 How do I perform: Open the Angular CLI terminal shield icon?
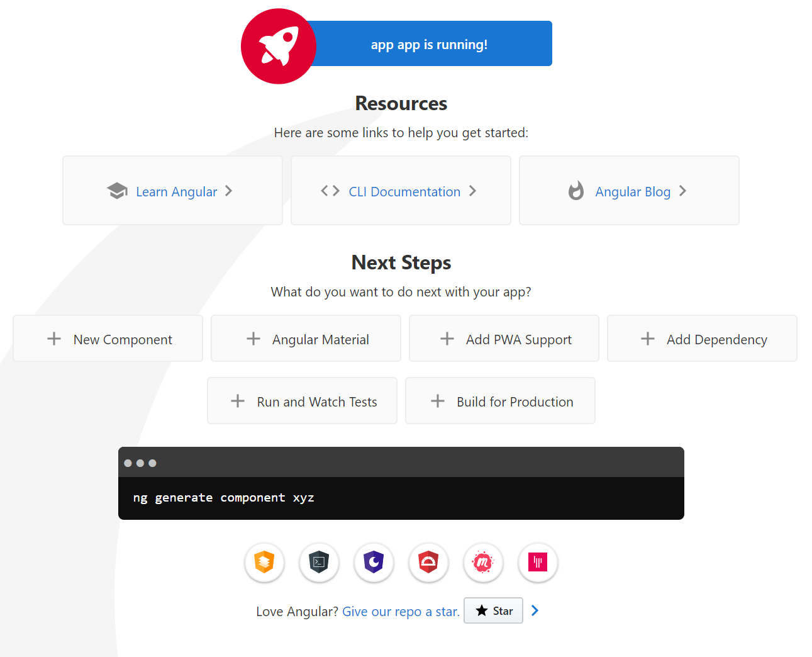pyautogui.click(x=319, y=562)
